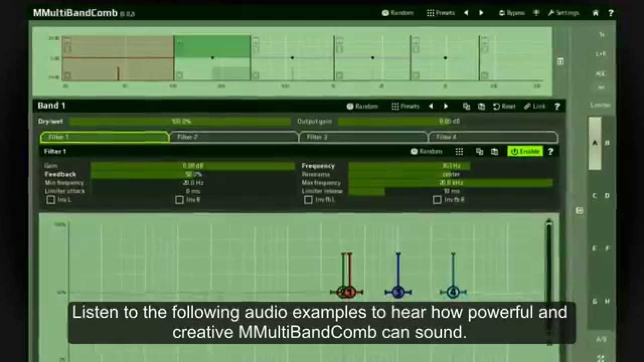This screenshot has width=644, height=362.
Task: Copy the Band 1 settings
Action: [466, 106]
